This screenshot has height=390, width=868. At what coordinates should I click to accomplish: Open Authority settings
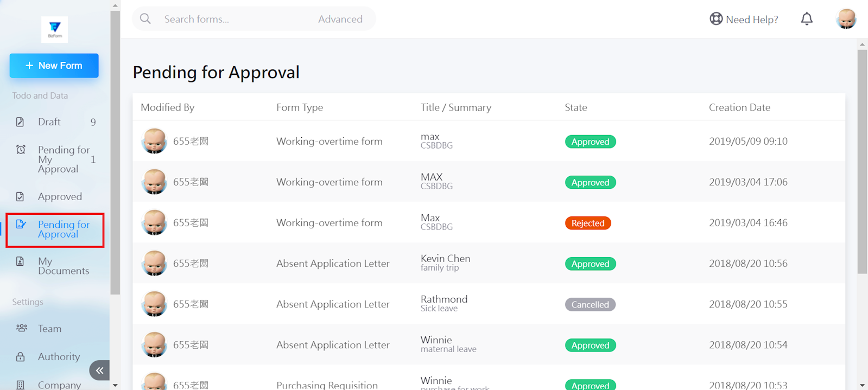tap(59, 357)
